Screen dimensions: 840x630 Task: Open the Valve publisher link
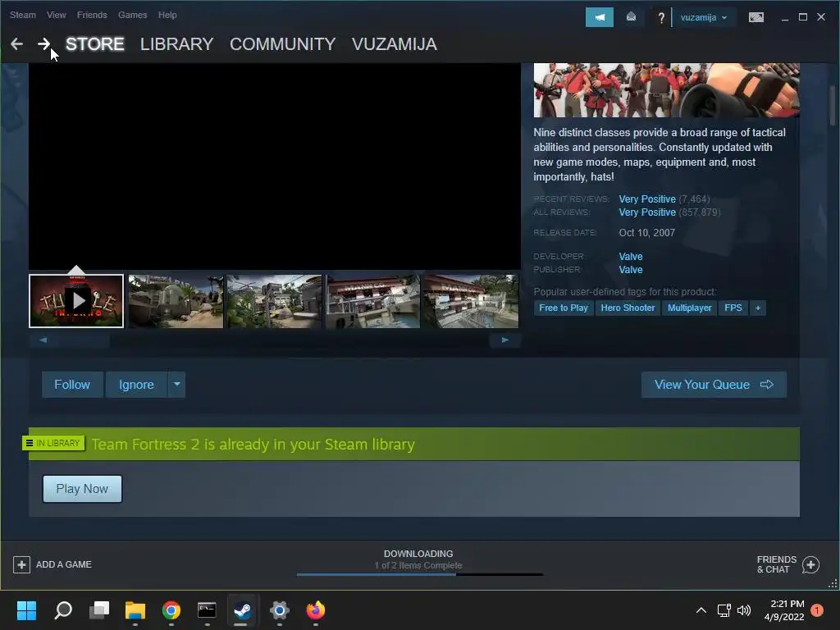(x=631, y=270)
